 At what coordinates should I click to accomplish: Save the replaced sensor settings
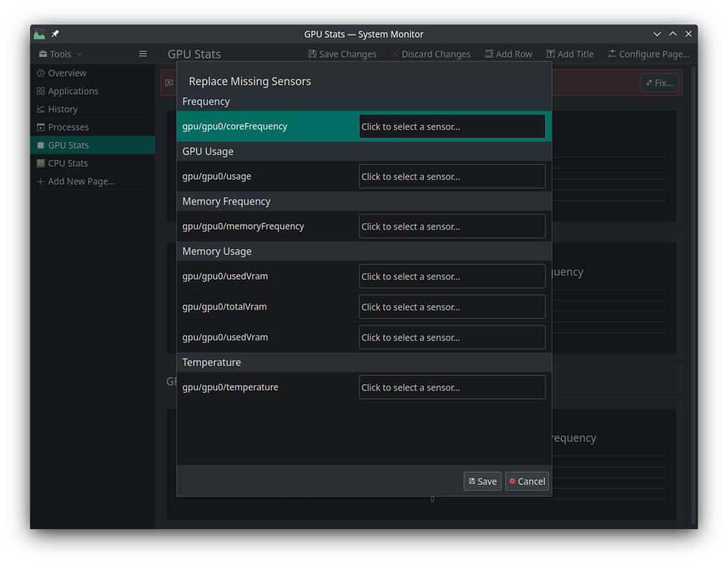coord(482,481)
